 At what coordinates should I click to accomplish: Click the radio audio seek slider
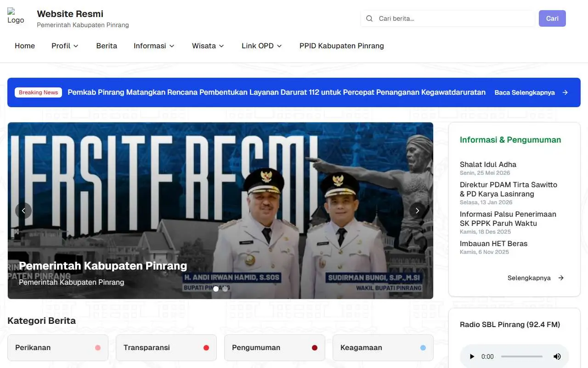(522, 356)
